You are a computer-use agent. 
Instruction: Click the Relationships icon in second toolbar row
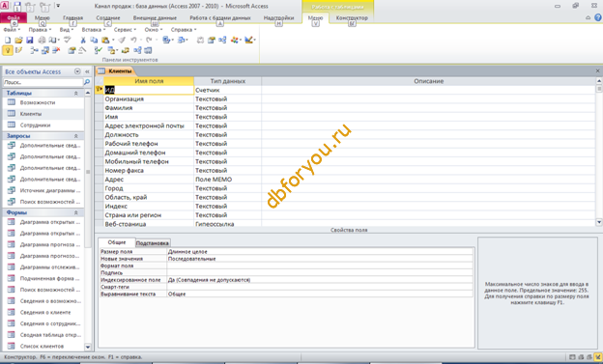pyautogui.click(x=137, y=50)
